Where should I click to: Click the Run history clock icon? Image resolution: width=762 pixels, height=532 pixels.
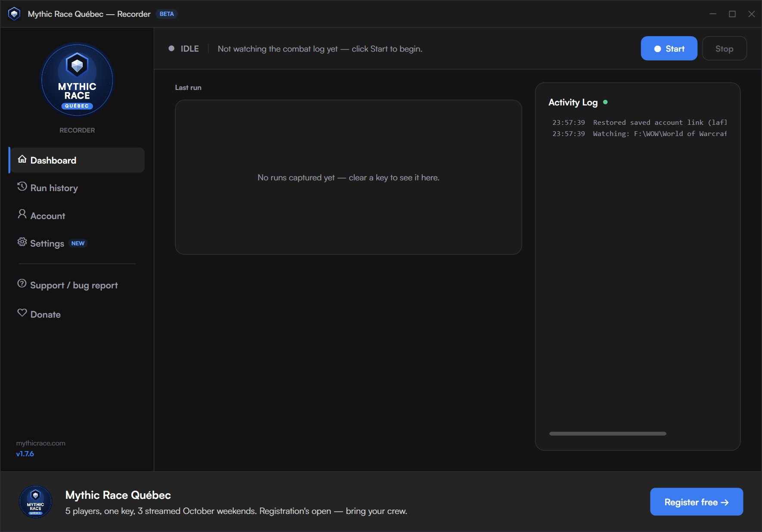(x=22, y=187)
